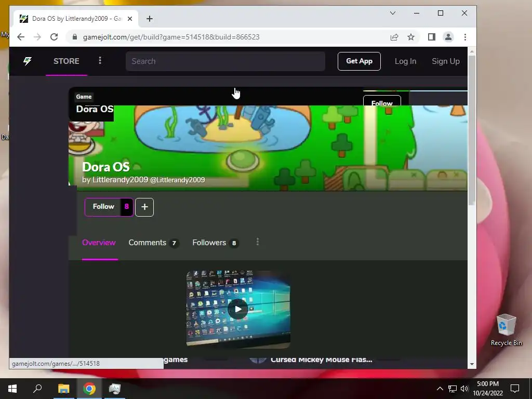Select the Recycle Bin desktop icon

tap(506, 330)
